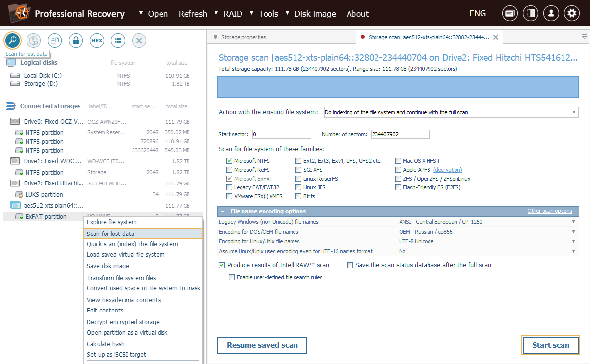Click the Drive0 OCZ disk icon
Image resolution: width=590 pixels, height=364 pixels.
point(15,121)
